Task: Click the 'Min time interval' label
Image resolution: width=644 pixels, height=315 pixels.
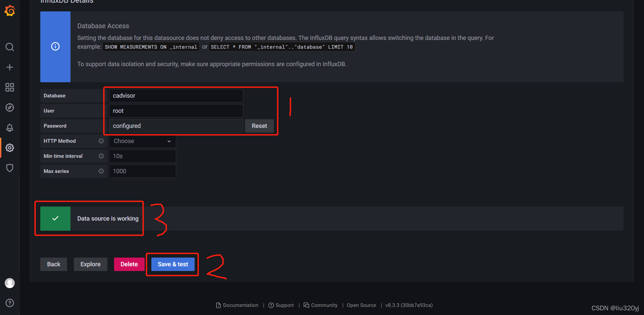Action: pos(63,156)
